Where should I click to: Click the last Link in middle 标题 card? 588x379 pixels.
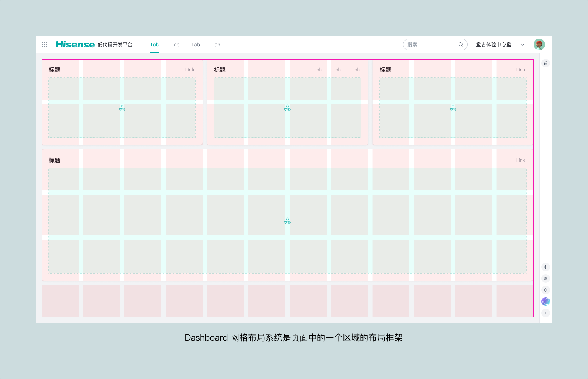click(x=355, y=70)
